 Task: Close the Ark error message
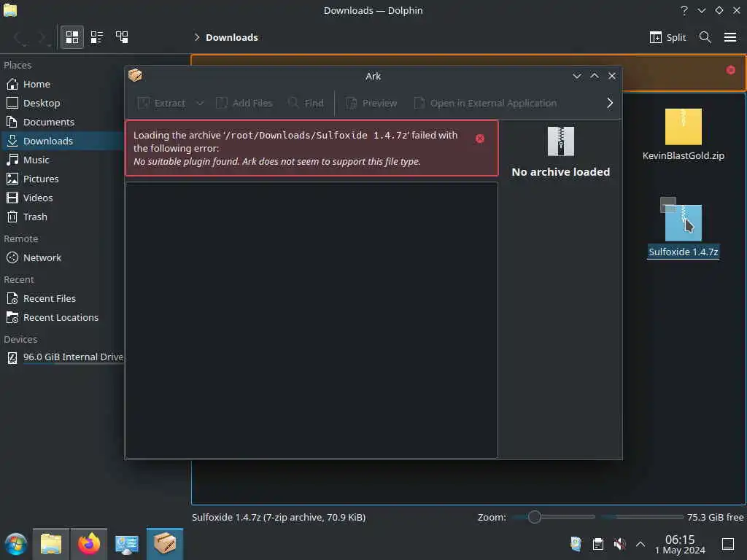click(x=480, y=139)
